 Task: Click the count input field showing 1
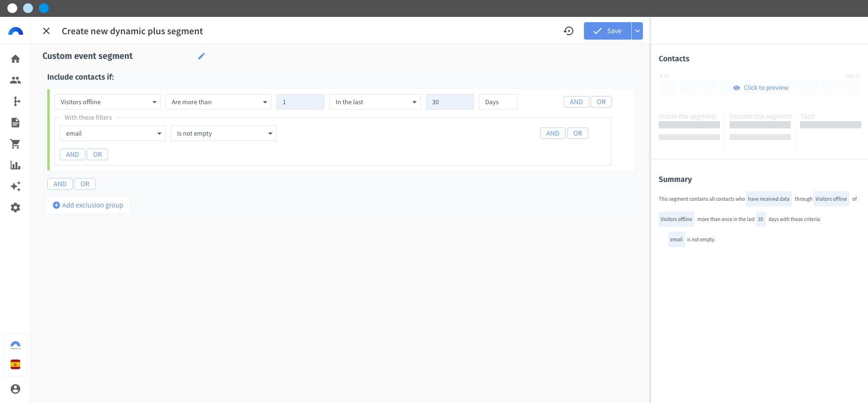coord(300,102)
